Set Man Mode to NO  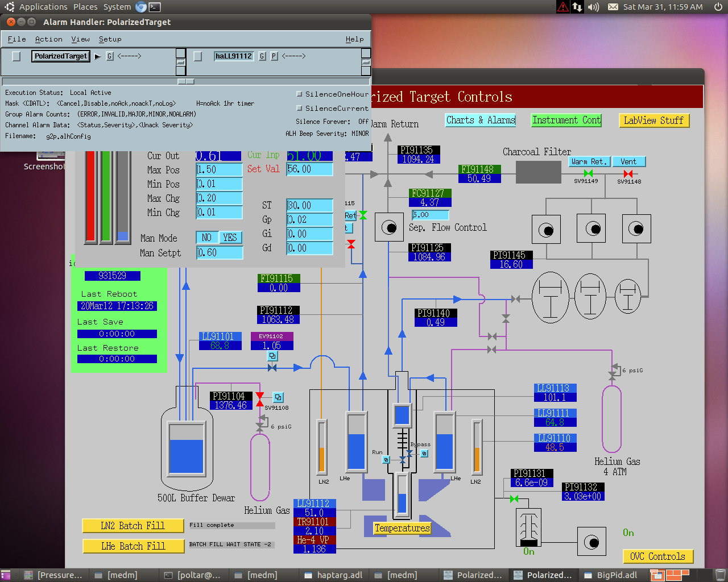coord(207,238)
